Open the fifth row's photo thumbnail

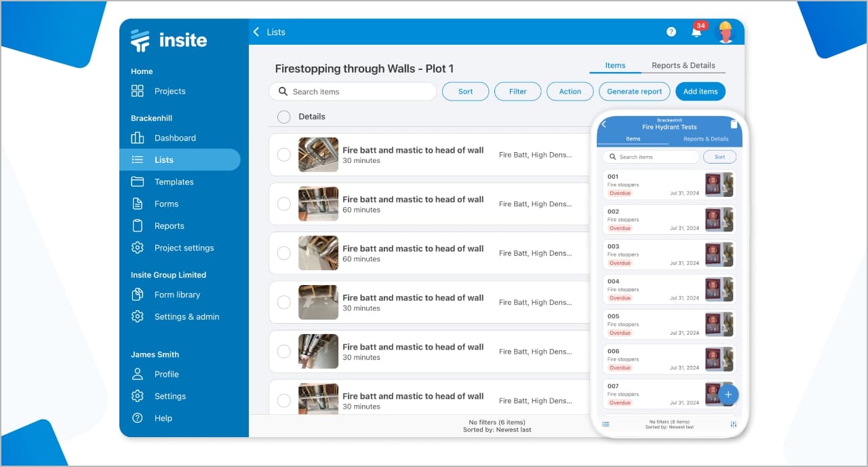tap(318, 352)
